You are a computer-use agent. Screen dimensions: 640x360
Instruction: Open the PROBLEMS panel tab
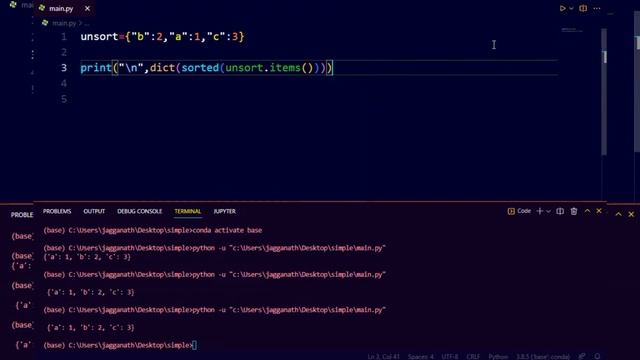pyautogui.click(x=57, y=211)
